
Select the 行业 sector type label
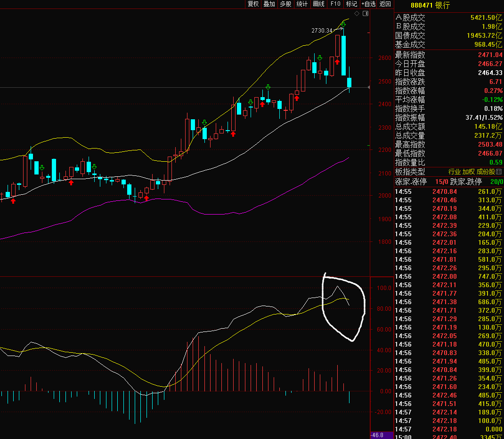pos(454,172)
